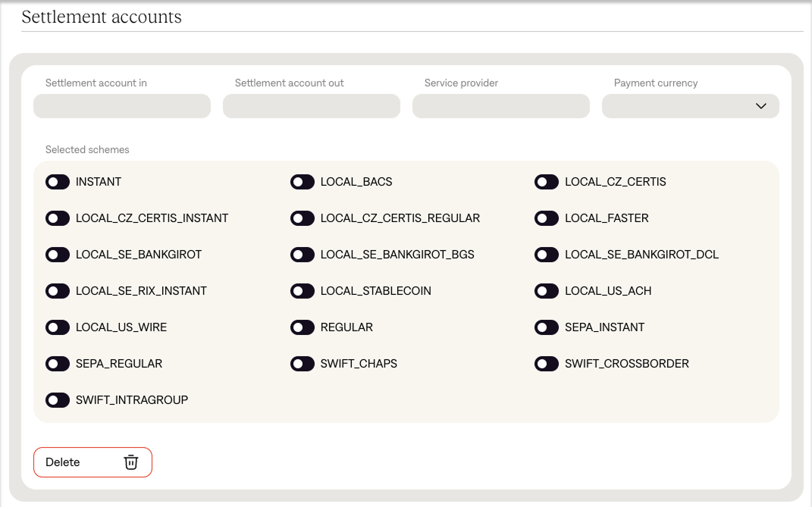Click the Payment currency chevron arrow
Image resolution: width=812 pixels, height=507 pixels.
coord(761,106)
